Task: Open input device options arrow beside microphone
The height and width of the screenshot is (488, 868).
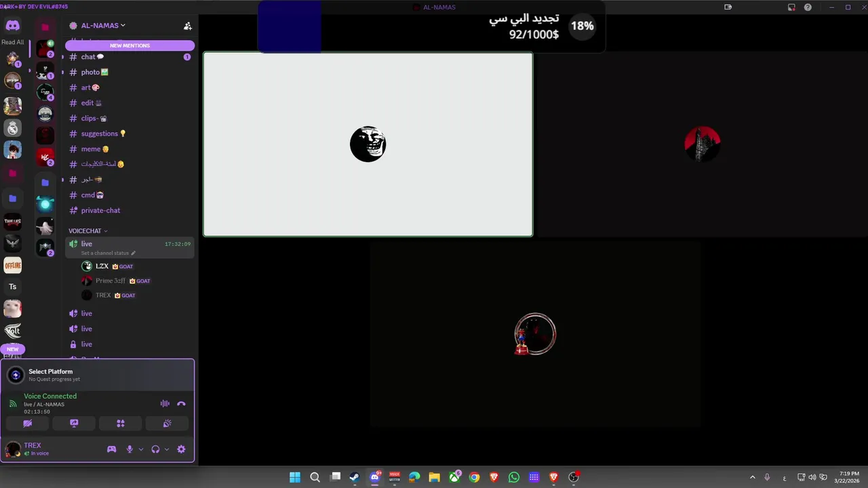Action: coord(141,449)
